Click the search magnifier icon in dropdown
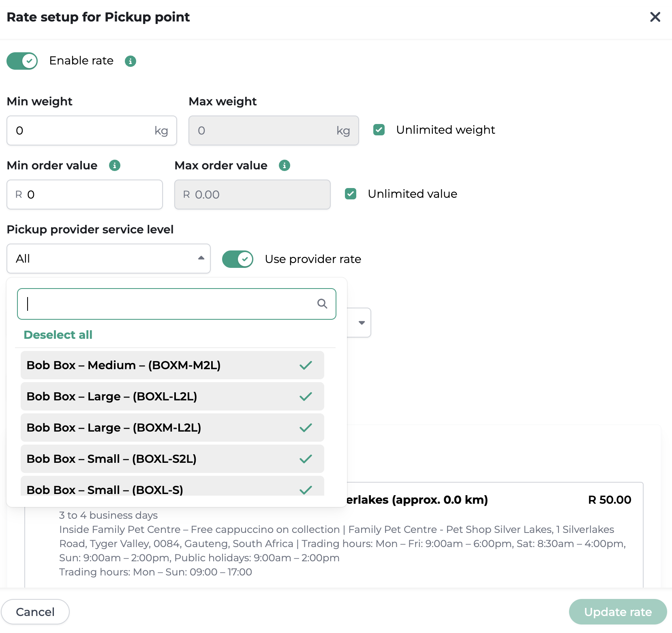This screenshot has height=633, width=672. [322, 304]
